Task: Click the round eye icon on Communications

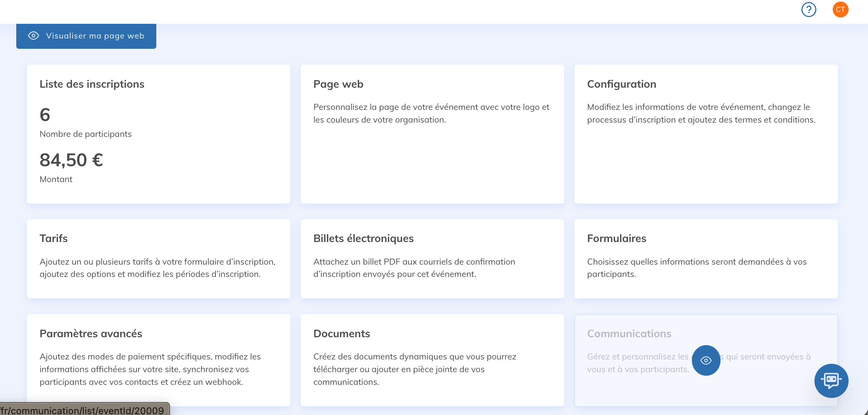Action: coord(706,360)
